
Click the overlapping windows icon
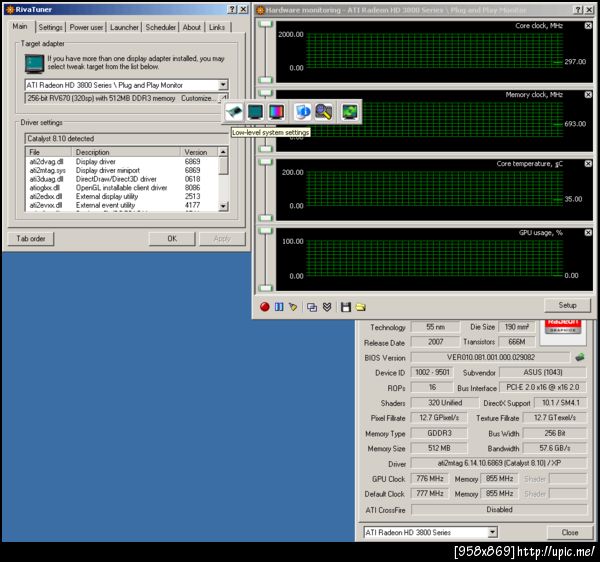(312, 307)
